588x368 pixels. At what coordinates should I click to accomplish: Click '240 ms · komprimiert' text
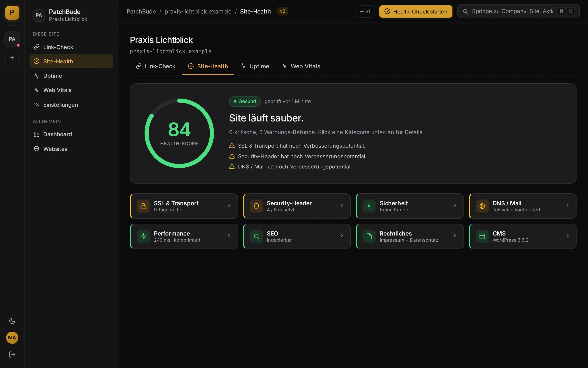pyautogui.click(x=177, y=240)
